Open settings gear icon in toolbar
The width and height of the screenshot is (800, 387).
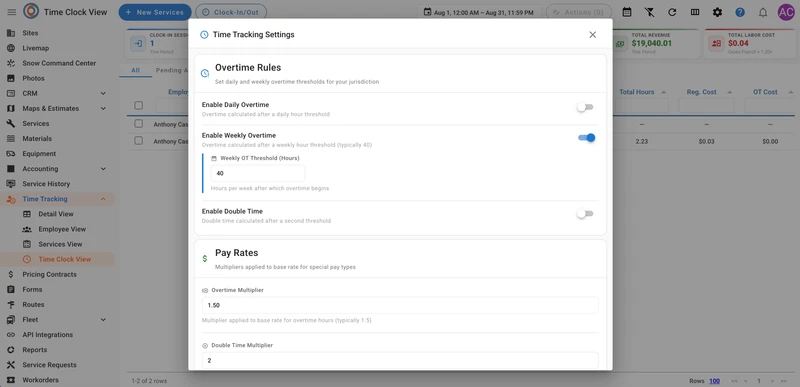click(717, 12)
